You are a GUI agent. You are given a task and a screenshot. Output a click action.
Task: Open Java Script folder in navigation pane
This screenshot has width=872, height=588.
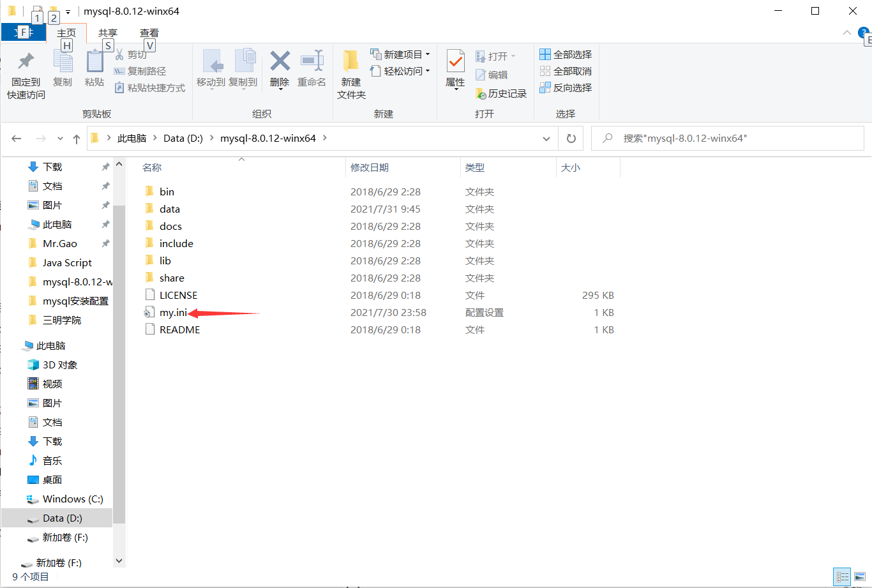(x=67, y=262)
